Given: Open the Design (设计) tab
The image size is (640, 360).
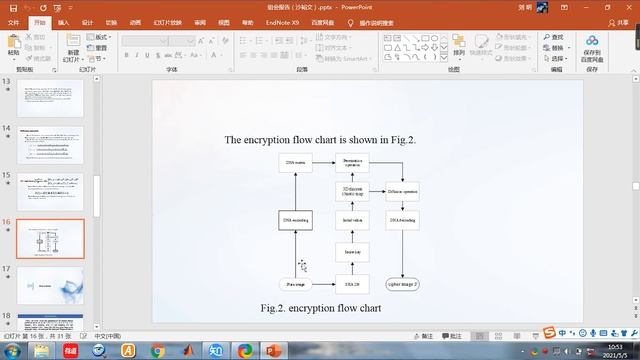Looking at the screenshot, I should click(x=87, y=23).
